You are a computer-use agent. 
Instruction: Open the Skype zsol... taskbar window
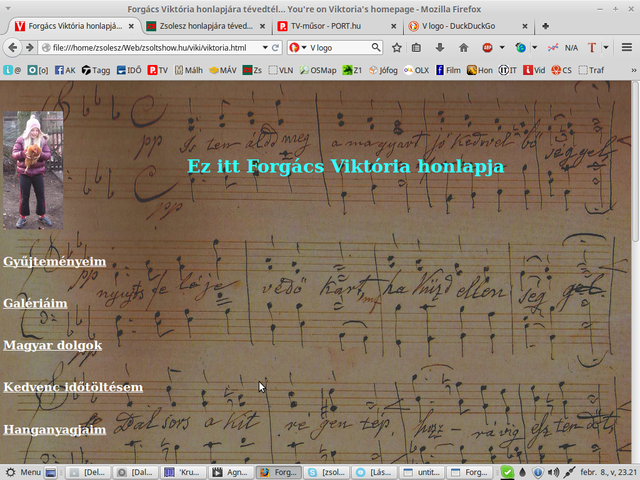326,472
